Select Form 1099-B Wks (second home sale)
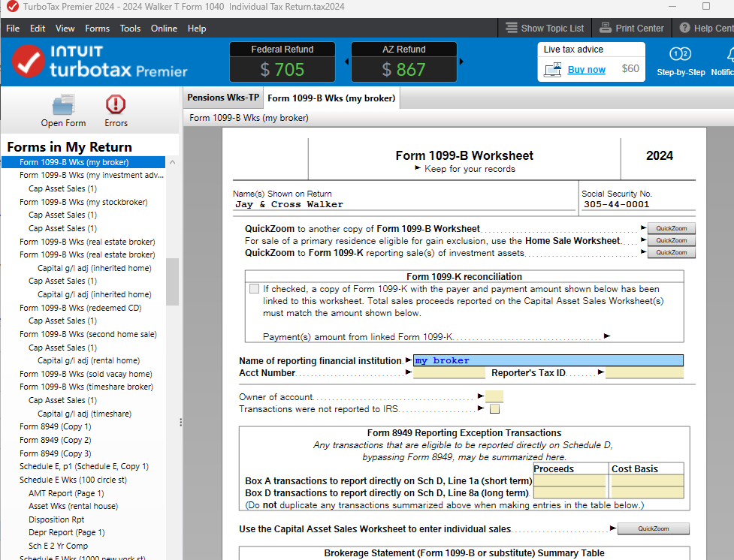The height and width of the screenshot is (560, 734). 88,334
